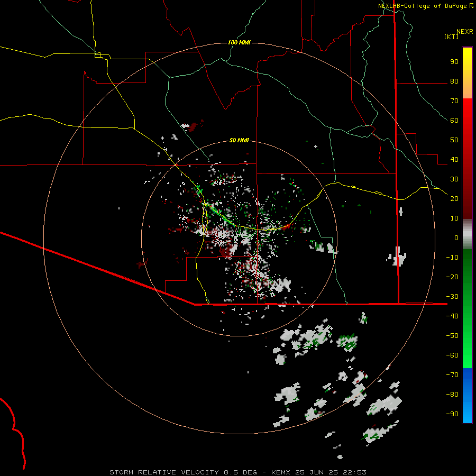Viewport: 476px width, 476px height.
Task: Click the blue bottom segment of the color bar
Action: 467,396
